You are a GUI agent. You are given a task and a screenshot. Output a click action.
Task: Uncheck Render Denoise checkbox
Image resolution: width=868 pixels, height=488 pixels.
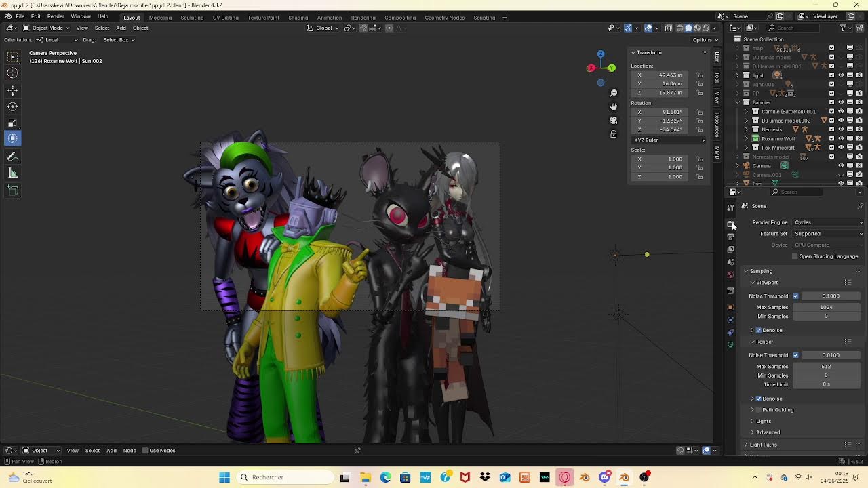click(759, 399)
